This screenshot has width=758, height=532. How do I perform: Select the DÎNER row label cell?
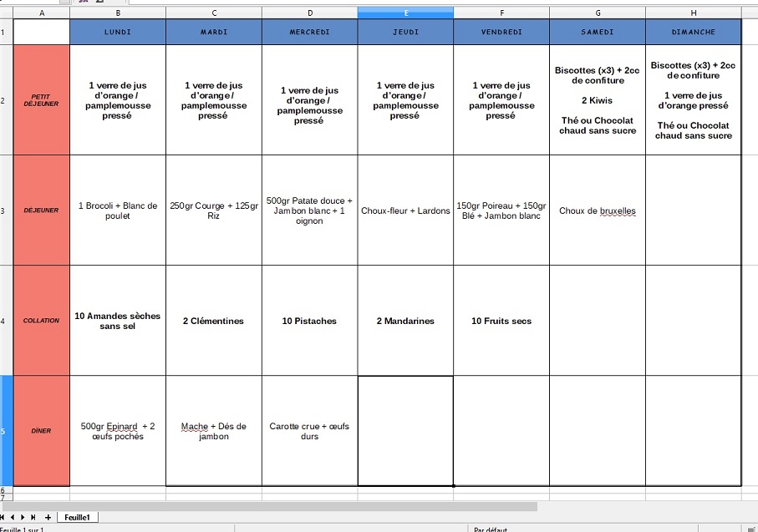(x=42, y=431)
